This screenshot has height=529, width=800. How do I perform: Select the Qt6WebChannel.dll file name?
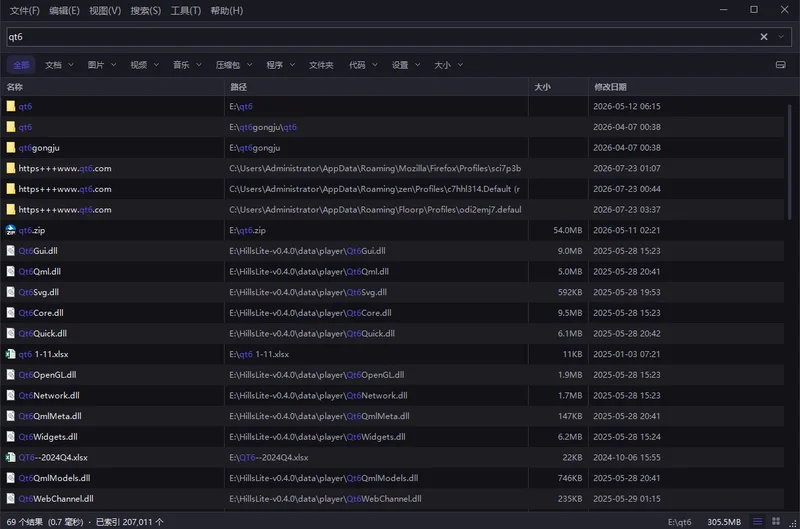pos(56,498)
